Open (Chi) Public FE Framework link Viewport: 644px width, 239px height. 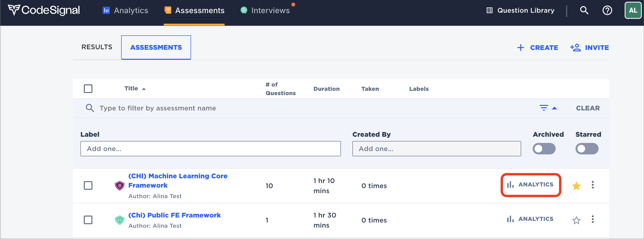click(x=175, y=215)
